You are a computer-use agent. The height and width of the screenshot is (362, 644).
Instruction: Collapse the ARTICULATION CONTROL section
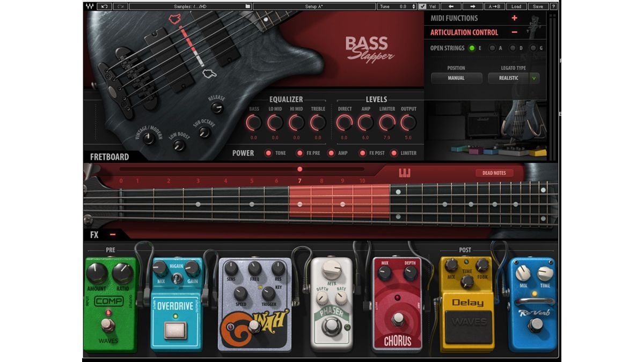click(515, 32)
